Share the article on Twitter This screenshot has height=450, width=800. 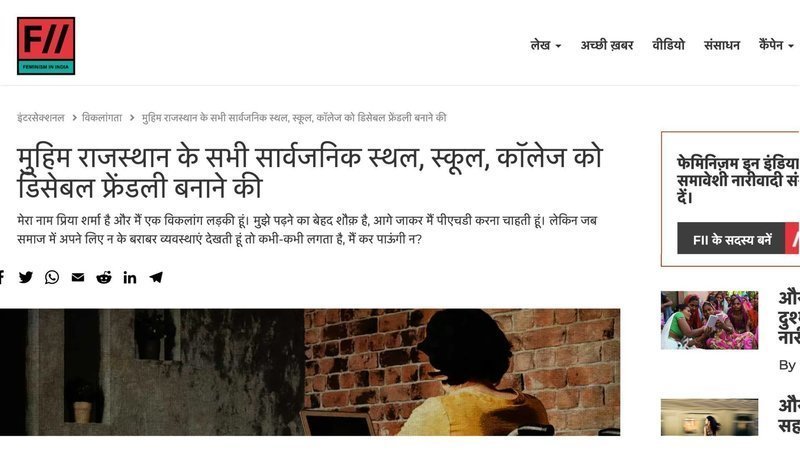coord(26,278)
